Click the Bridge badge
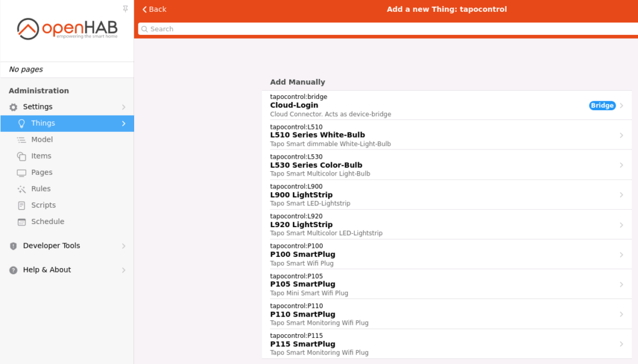The height and width of the screenshot is (364, 638). [602, 106]
